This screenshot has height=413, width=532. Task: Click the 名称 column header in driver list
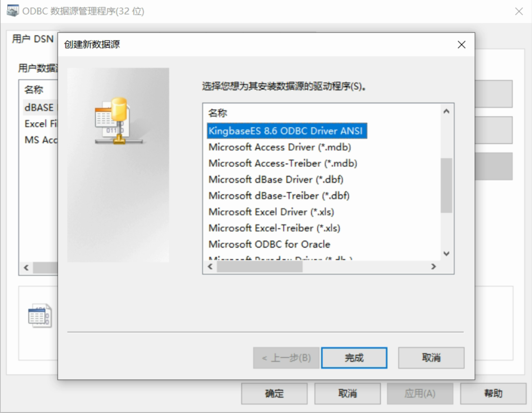coord(218,113)
